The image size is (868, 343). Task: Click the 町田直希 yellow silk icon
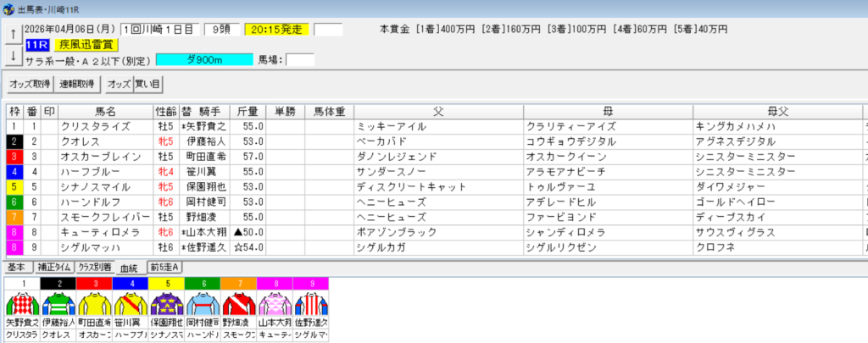point(94,303)
